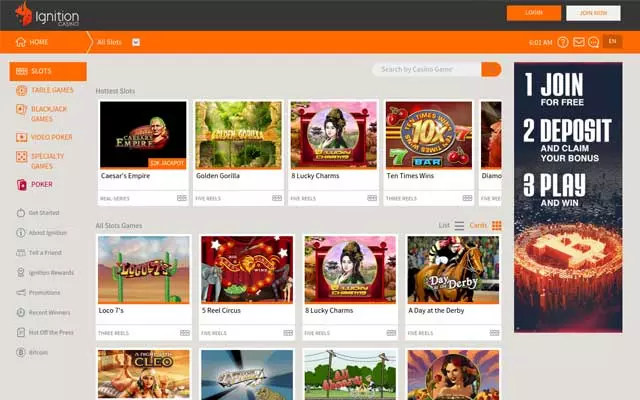This screenshot has width=640, height=400.
Task: Open Loco 7's slot thumbnail
Action: (144, 269)
